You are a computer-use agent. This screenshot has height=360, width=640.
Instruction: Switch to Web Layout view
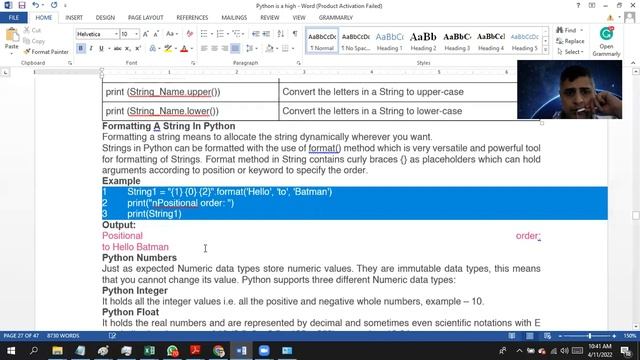[x=547, y=336]
